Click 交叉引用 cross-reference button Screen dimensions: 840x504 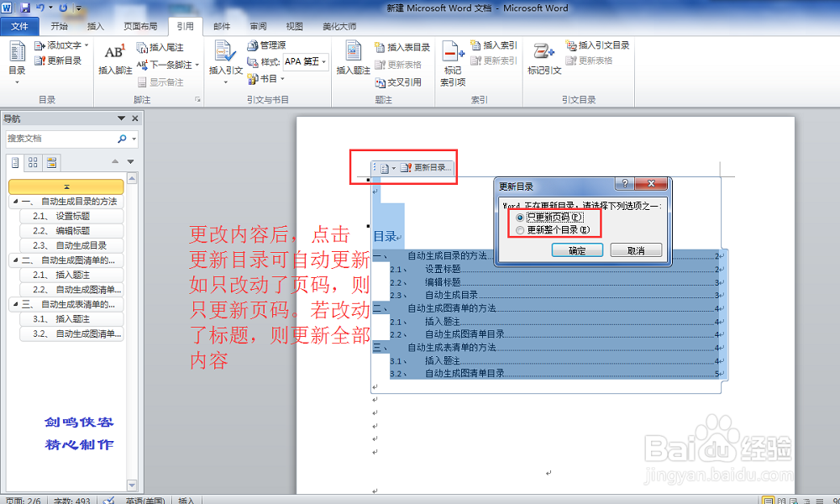(x=398, y=82)
